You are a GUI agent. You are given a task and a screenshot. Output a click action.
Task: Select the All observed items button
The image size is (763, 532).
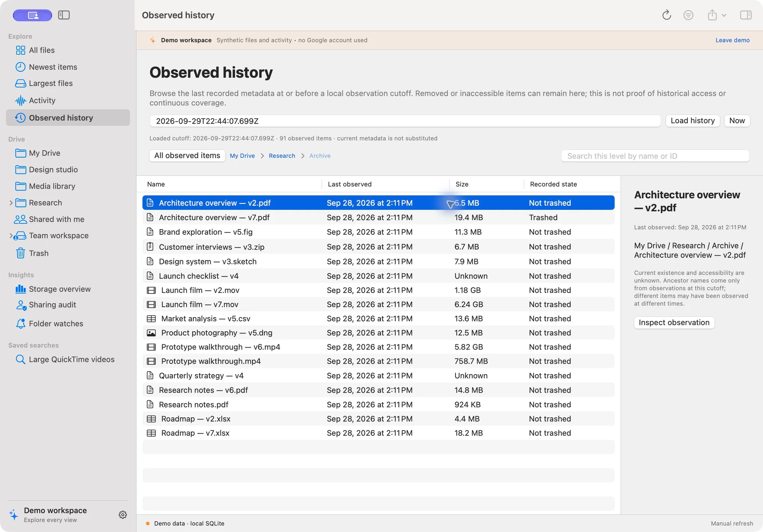(187, 156)
